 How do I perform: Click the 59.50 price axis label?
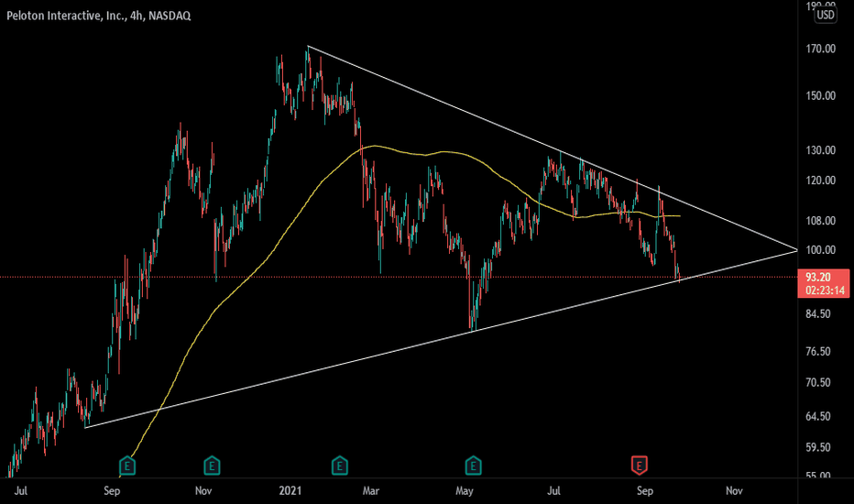click(x=818, y=447)
